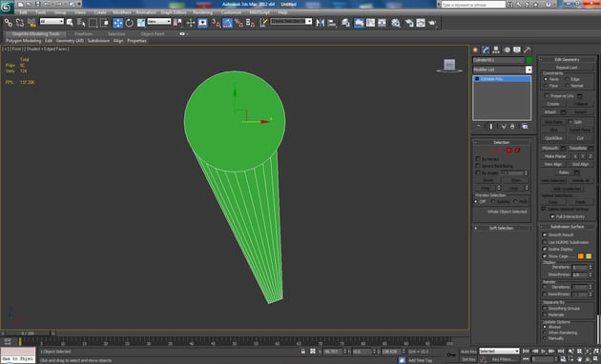Open the Utilities hammer panel tab
This screenshot has height=364, width=601.
coord(528,50)
